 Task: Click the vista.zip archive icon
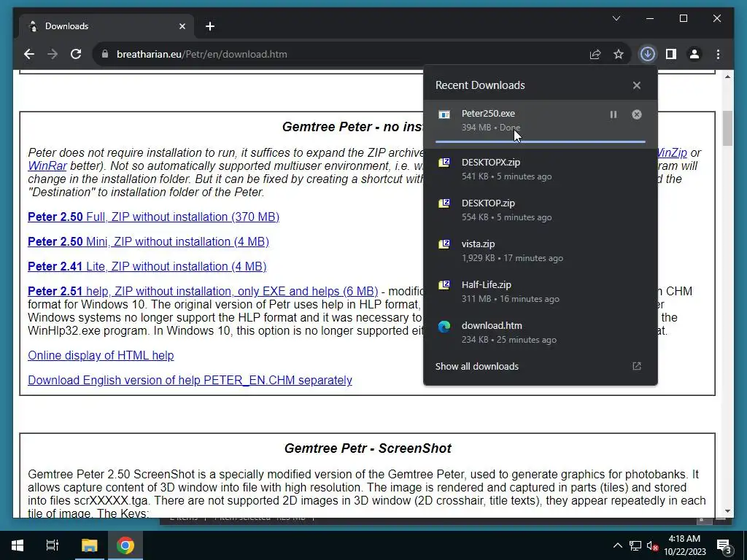[x=444, y=245]
